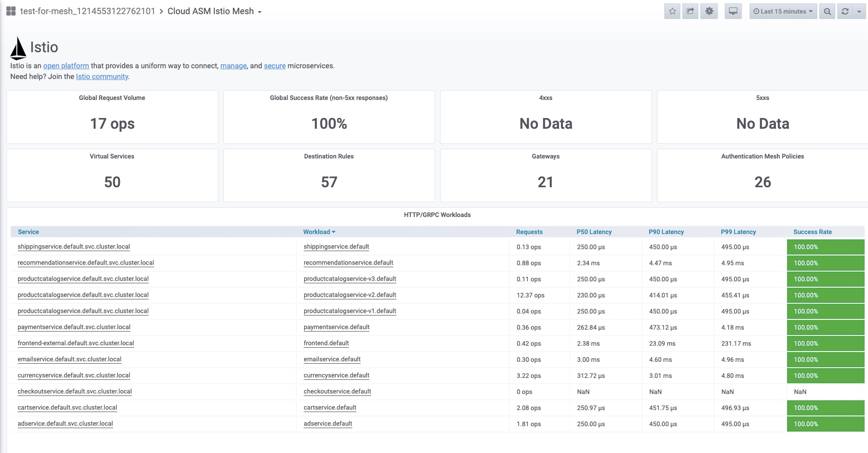Viewport: 868px width, 453px height.
Task: Cycle view mode with monitor icon
Action: [x=733, y=11]
